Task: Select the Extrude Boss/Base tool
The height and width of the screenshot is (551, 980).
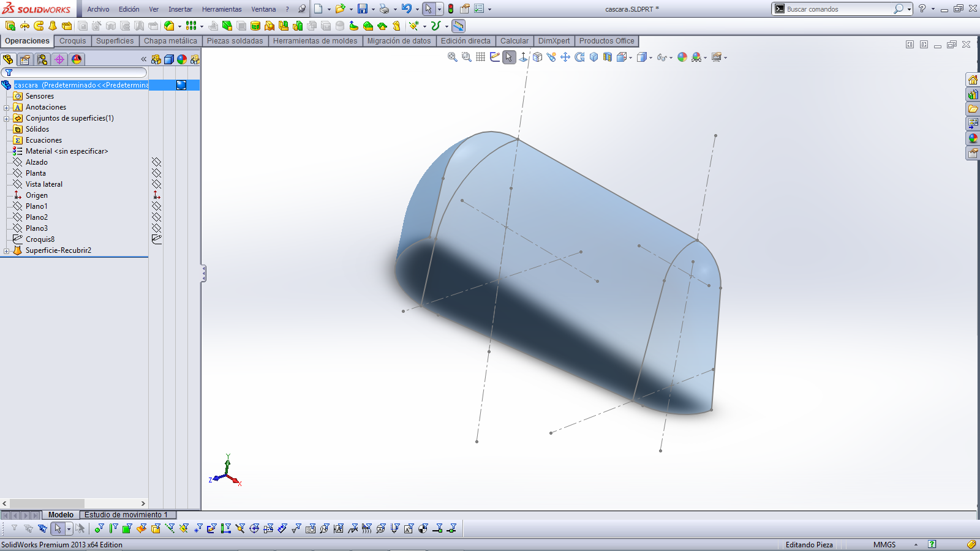Action: pos(10,26)
